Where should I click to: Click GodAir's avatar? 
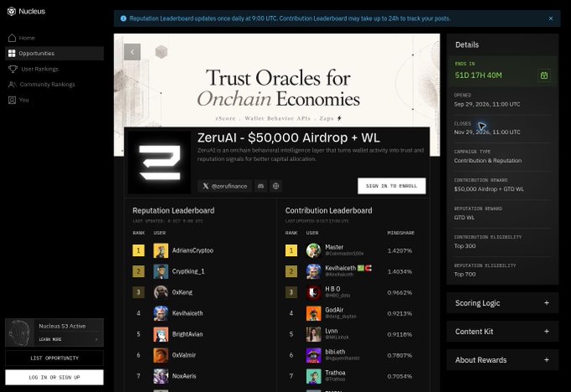click(313, 313)
